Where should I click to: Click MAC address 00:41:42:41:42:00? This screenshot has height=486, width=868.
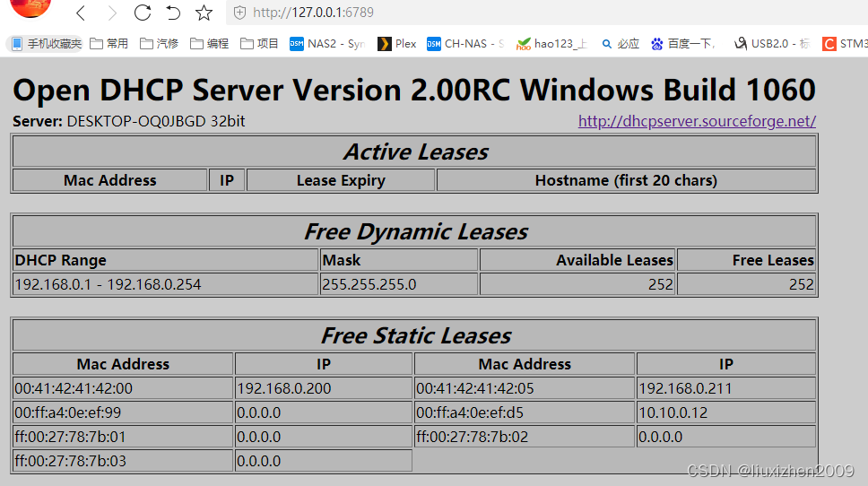click(123, 388)
